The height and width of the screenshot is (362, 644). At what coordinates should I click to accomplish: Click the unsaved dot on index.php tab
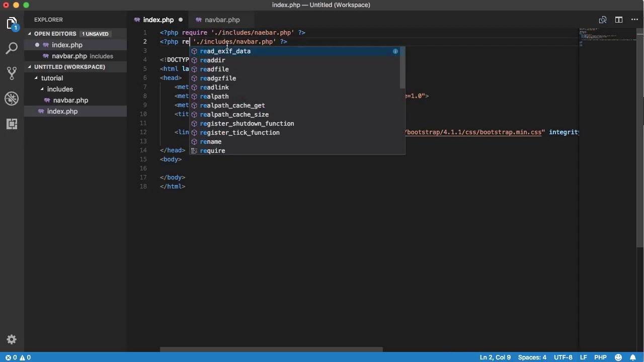click(180, 20)
